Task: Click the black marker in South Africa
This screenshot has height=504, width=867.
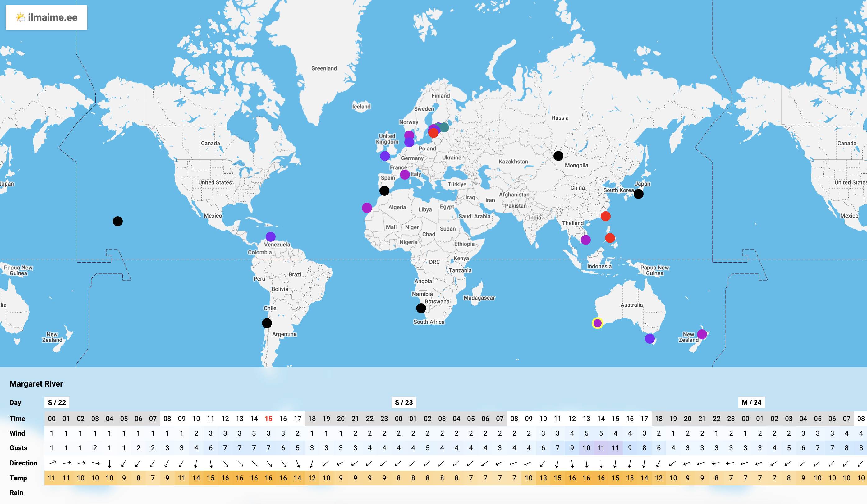Action: pos(421,308)
